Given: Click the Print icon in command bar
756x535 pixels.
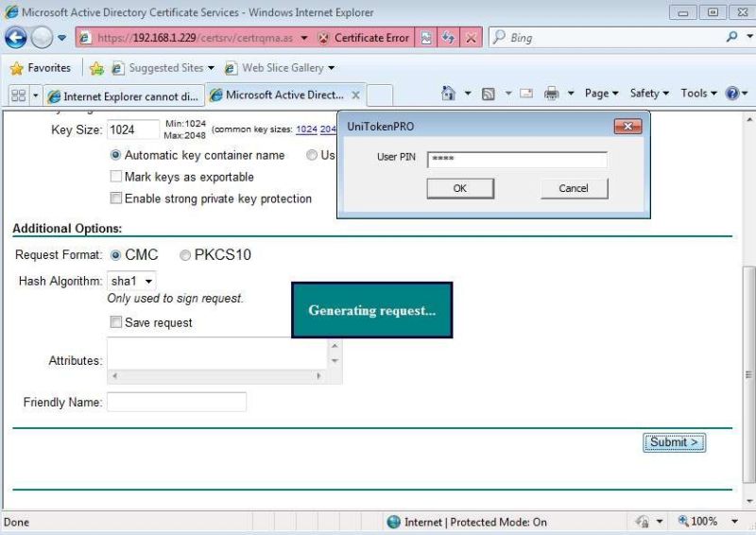Looking at the screenshot, I should (552, 94).
